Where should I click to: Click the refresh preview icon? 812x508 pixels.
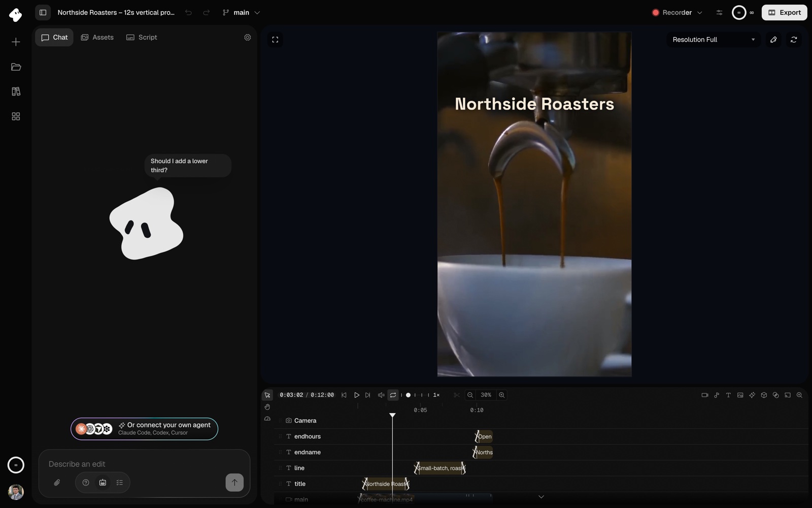[794, 40]
